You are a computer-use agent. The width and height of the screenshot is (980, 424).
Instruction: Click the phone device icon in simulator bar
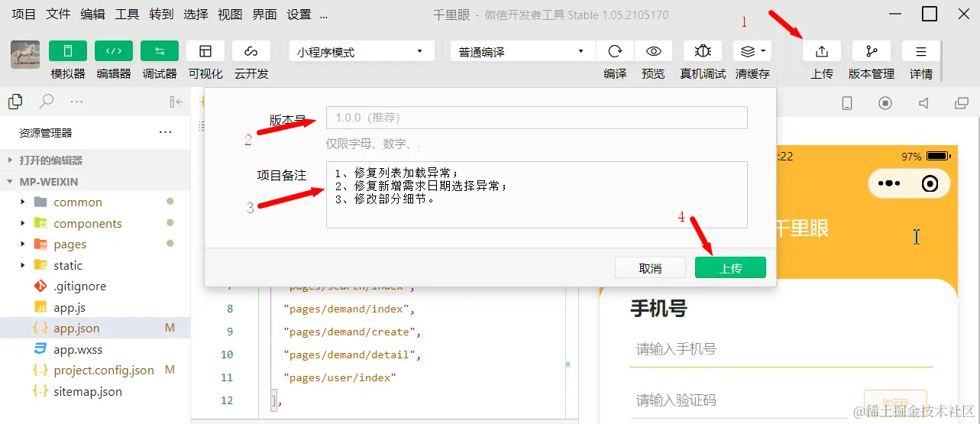click(846, 103)
